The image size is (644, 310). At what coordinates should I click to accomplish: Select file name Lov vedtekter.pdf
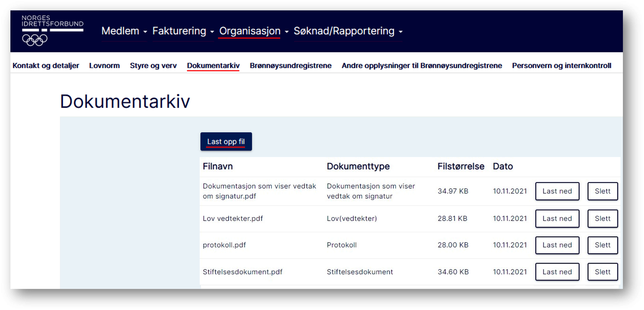pyautogui.click(x=233, y=219)
